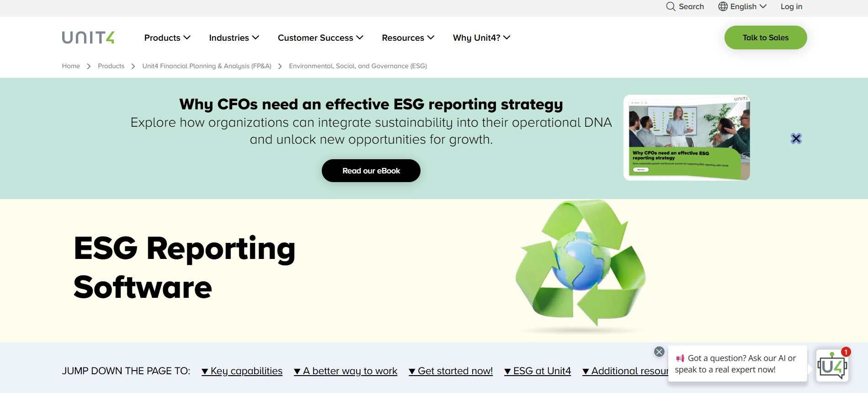Click the ESG Reporting Software heading
This screenshot has width=868, height=393.
tap(185, 268)
